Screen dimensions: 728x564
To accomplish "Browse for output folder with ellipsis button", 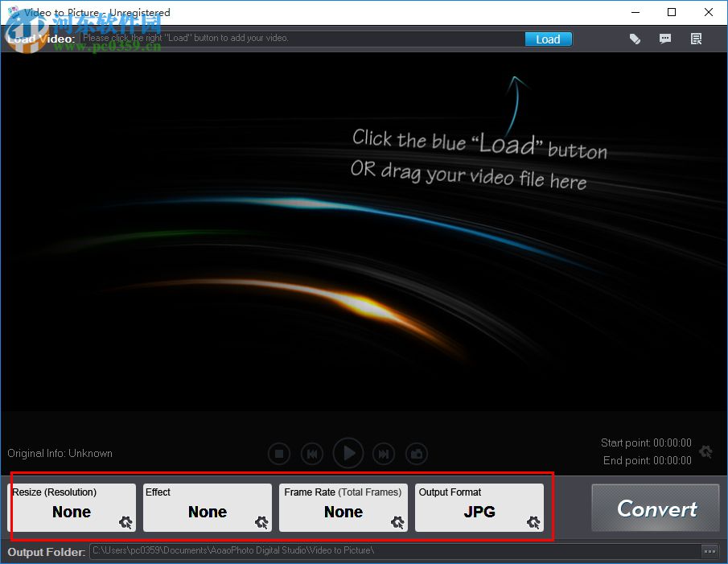I will coord(709,551).
